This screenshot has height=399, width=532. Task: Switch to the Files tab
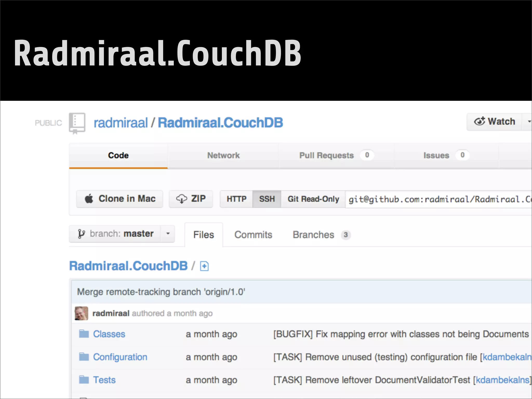(204, 235)
